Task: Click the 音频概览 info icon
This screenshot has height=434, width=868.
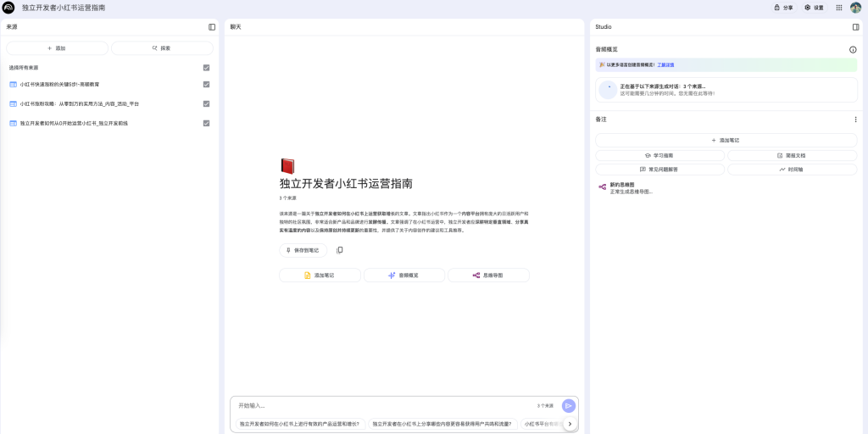Action: 853,49
